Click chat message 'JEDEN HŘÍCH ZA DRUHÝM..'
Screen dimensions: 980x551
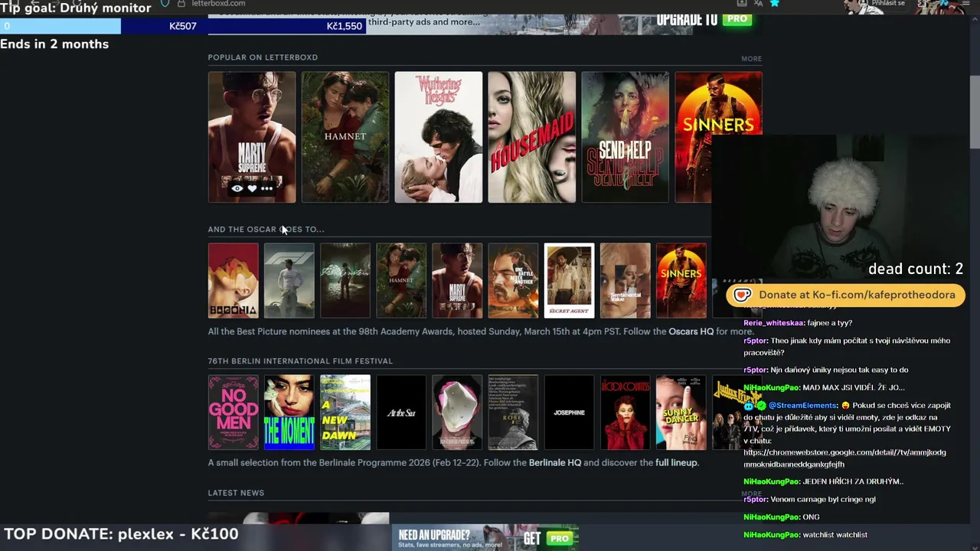tap(853, 481)
